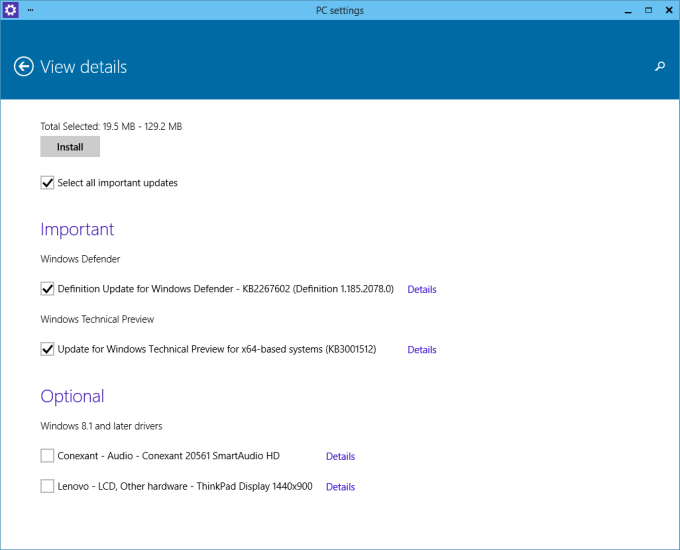Image resolution: width=680 pixels, height=550 pixels.
Task: Click the Windows Defender category label
Action: click(x=80, y=259)
